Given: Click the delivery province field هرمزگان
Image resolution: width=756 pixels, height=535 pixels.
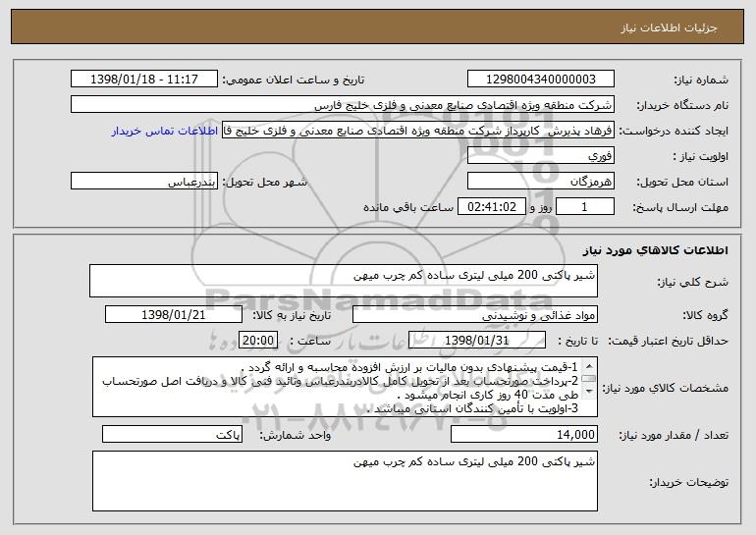Looking at the screenshot, I should (x=540, y=182).
